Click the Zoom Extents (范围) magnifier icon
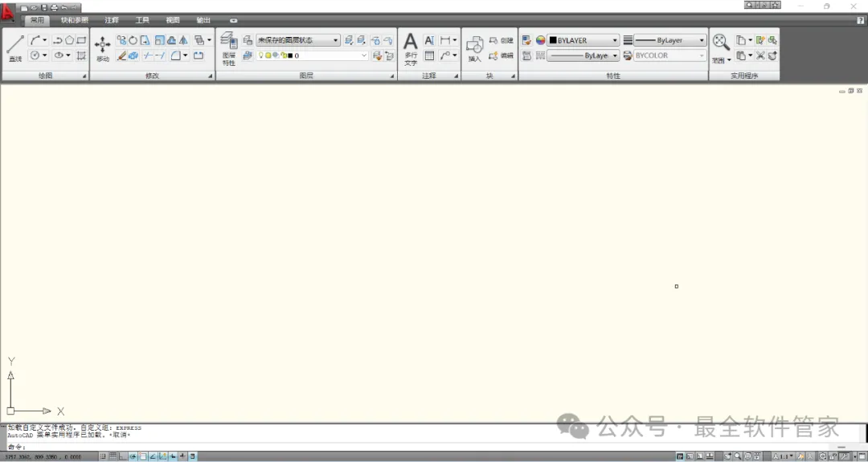The image size is (868, 462). click(x=720, y=42)
